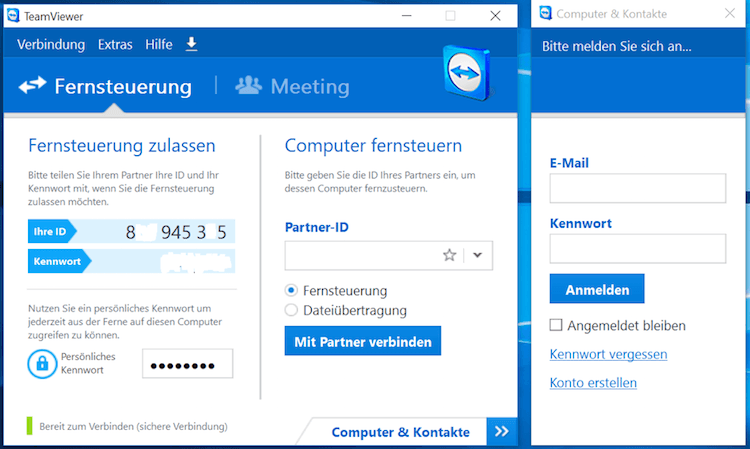Open the Konto erstellen link
The width and height of the screenshot is (750, 449).
click(x=593, y=383)
